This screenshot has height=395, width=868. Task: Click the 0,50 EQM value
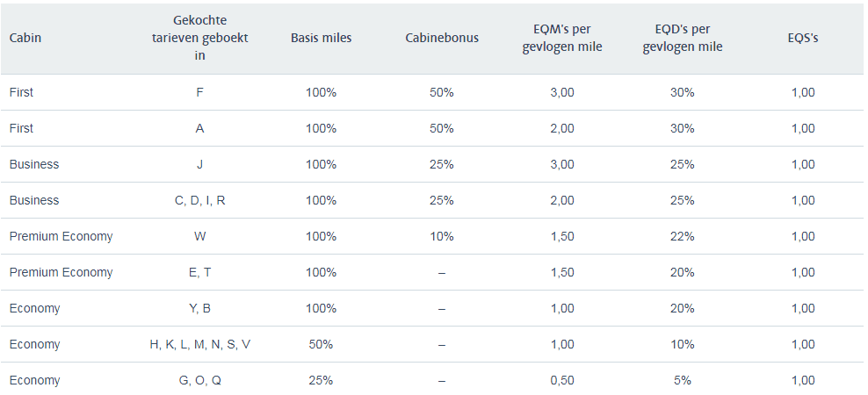click(x=562, y=380)
